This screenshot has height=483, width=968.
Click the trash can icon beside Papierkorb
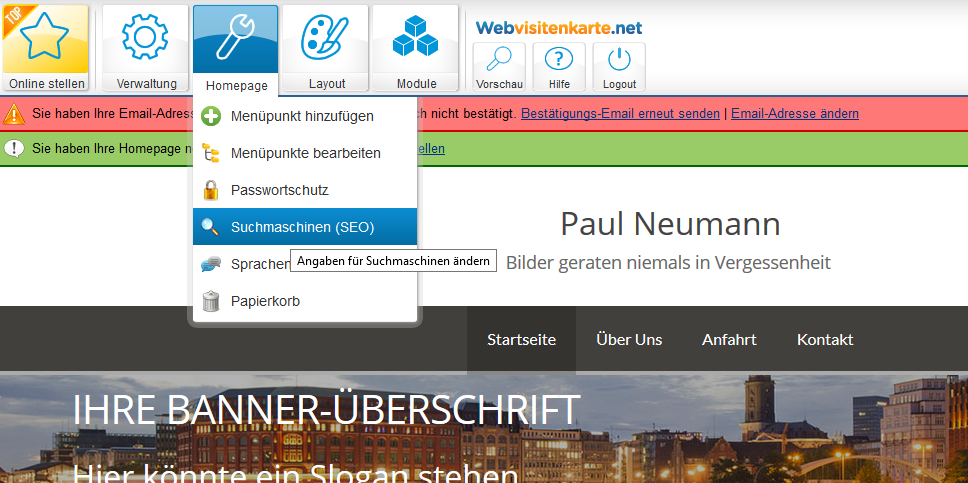pos(211,301)
